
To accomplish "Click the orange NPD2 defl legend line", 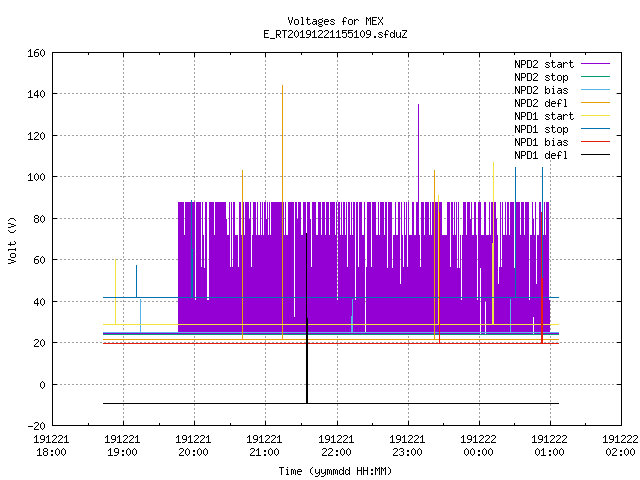I will 595,102.
